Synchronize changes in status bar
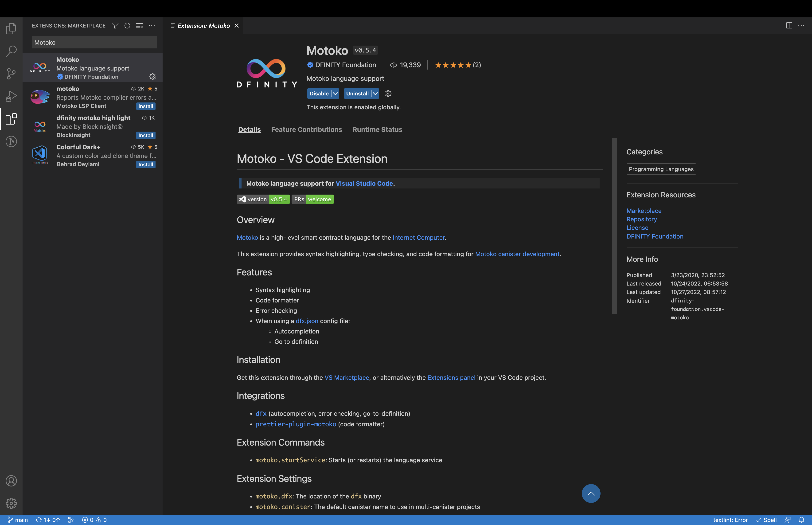 pyautogui.click(x=48, y=520)
